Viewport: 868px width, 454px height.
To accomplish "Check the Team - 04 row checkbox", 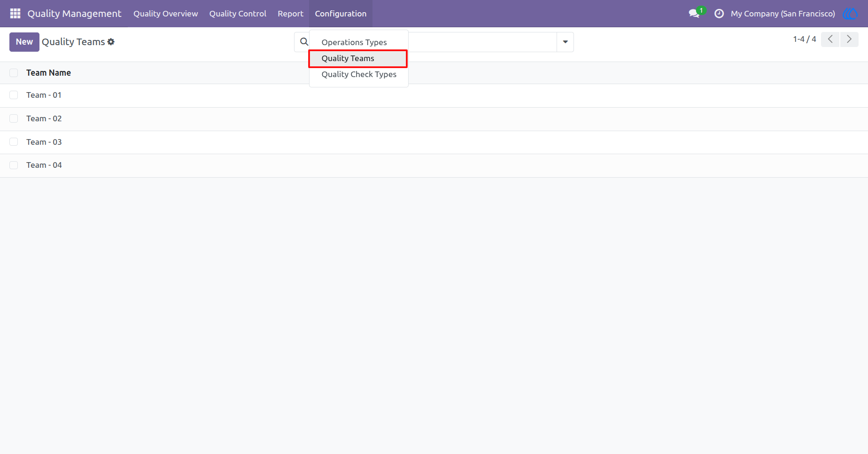I will tap(14, 165).
